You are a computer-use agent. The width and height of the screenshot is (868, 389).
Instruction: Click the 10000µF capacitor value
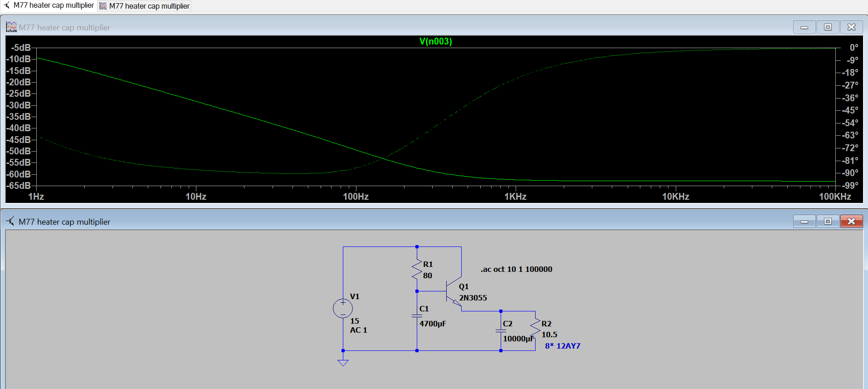(519, 339)
